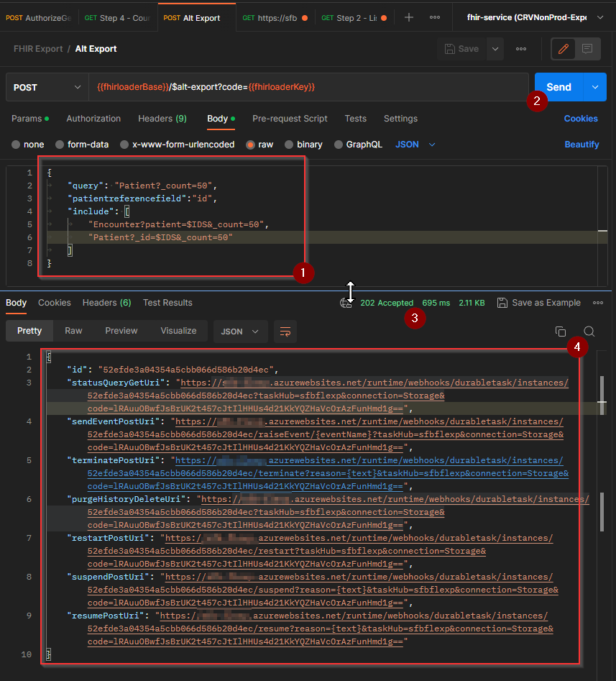Switch response view to Pretty
Screen dimensions: 616x681
click(x=29, y=331)
